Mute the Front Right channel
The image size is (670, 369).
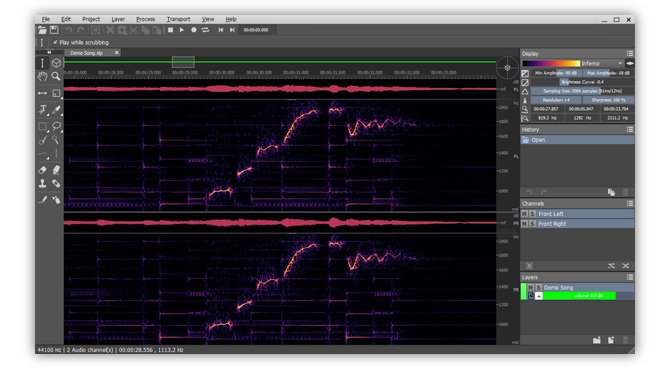[524, 224]
